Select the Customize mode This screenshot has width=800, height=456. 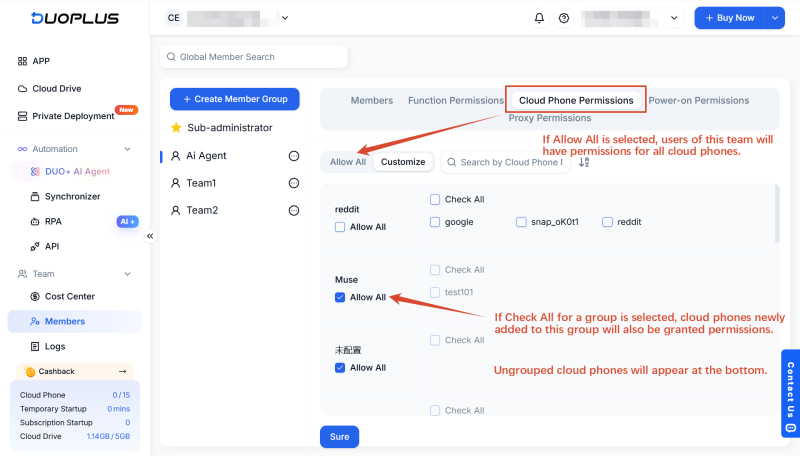(x=403, y=162)
